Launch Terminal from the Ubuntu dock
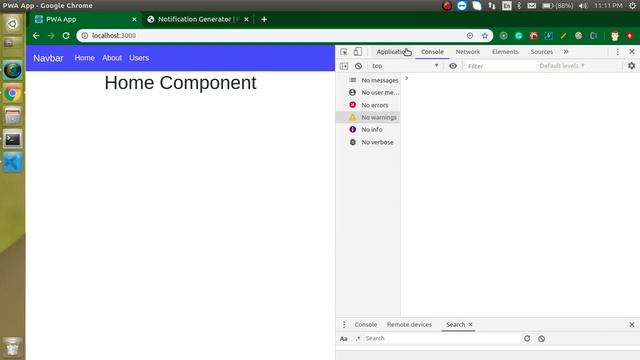Image resolution: width=640 pixels, height=360 pixels. [x=13, y=139]
